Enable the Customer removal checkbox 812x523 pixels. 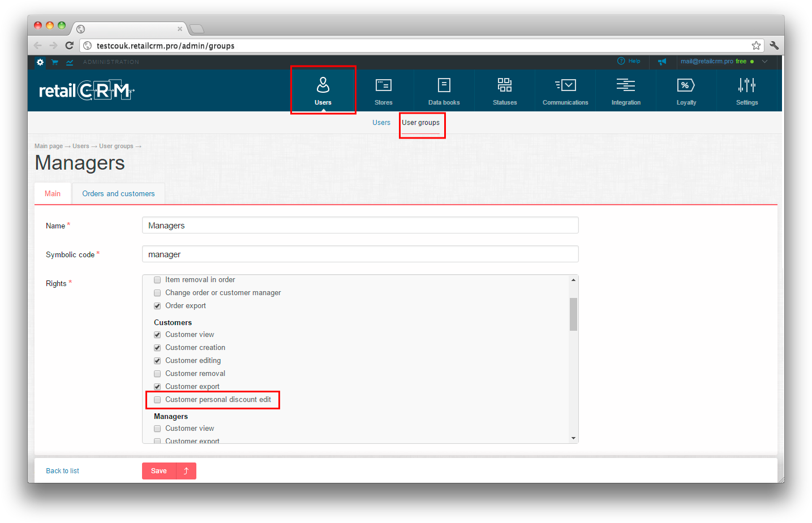pos(157,374)
